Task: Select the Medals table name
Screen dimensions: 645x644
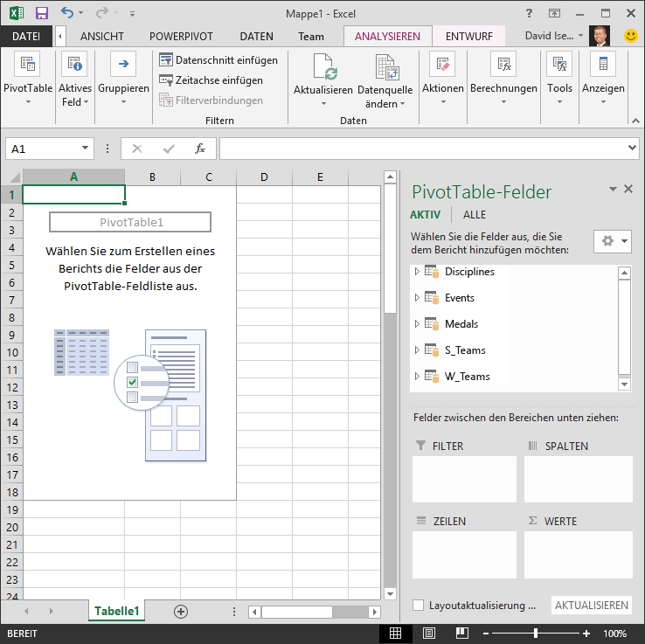Action: [461, 324]
